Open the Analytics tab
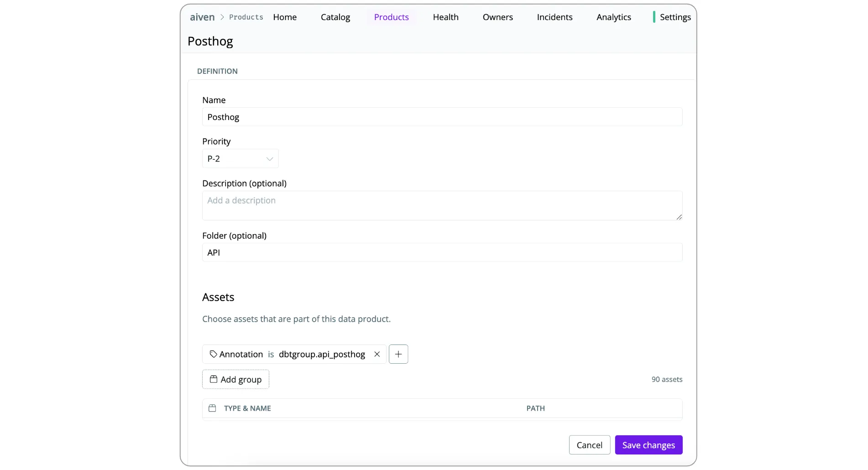Image resolution: width=868 pixels, height=470 pixels. (x=614, y=17)
